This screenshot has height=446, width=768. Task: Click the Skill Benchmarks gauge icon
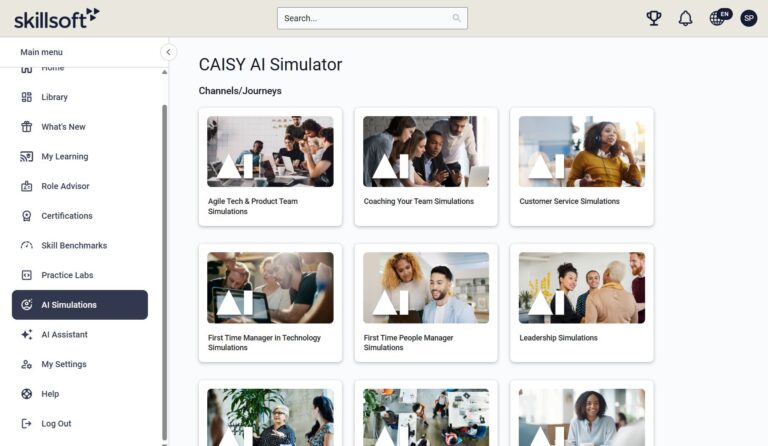(x=26, y=245)
